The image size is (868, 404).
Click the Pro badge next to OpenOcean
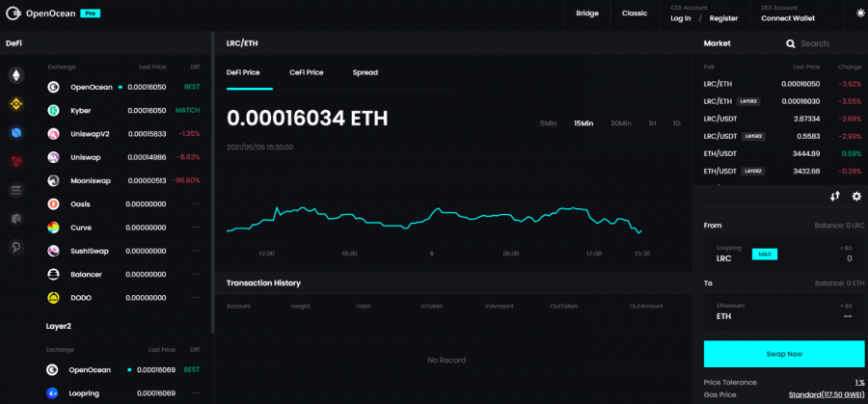(91, 13)
